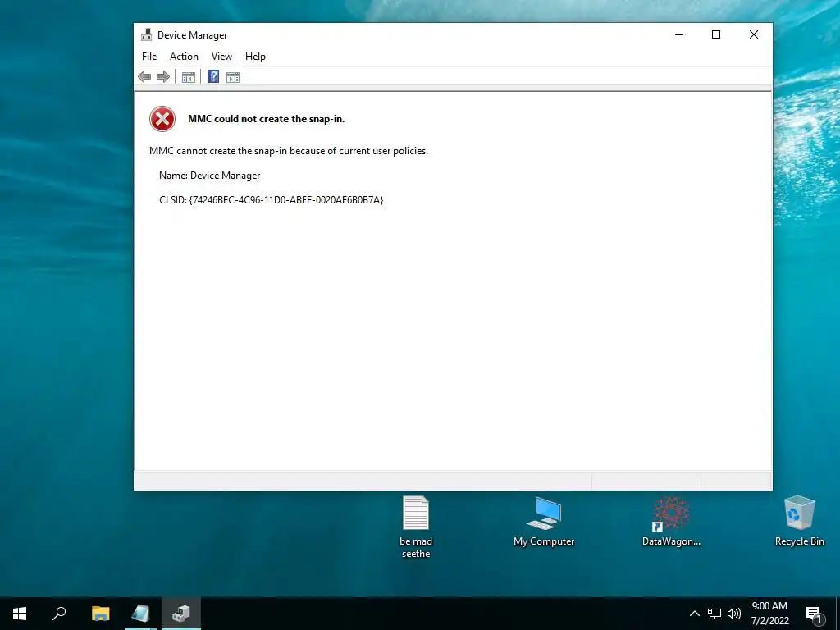Image resolution: width=840 pixels, height=630 pixels.
Task: Select 'Name: Device Manager' text
Action: tap(209, 176)
